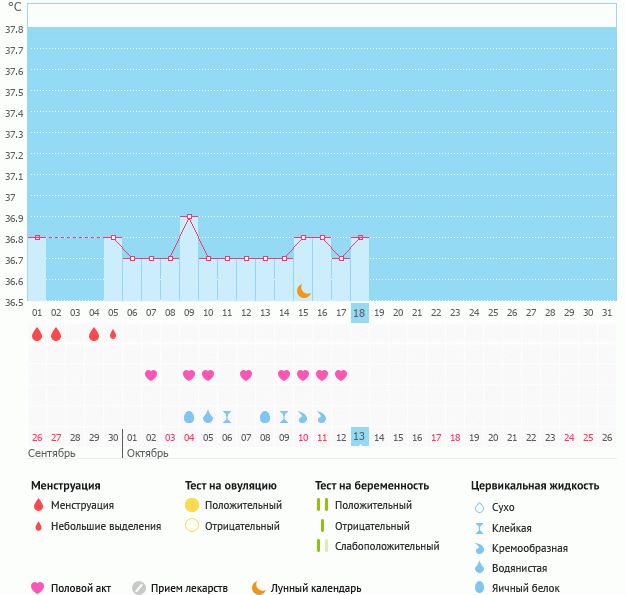The height and width of the screenshot is (595, 626).
Task: Click the moon icon on cycle day 15
Action: click(x=303, y=290)
